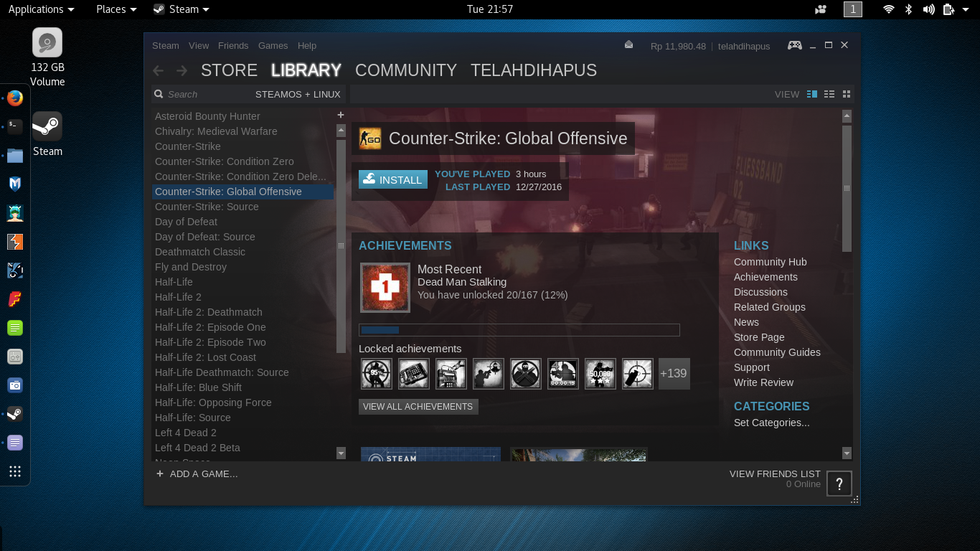Select the locked crossed bullets balaclava achievement icon
Screen dimensions: 980x551
click(526, 374)
